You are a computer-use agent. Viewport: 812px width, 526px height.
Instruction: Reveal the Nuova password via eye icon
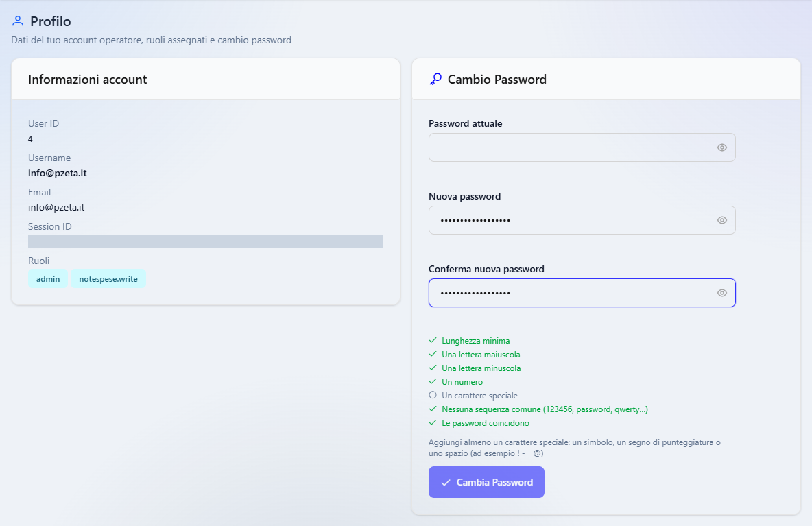722,220
